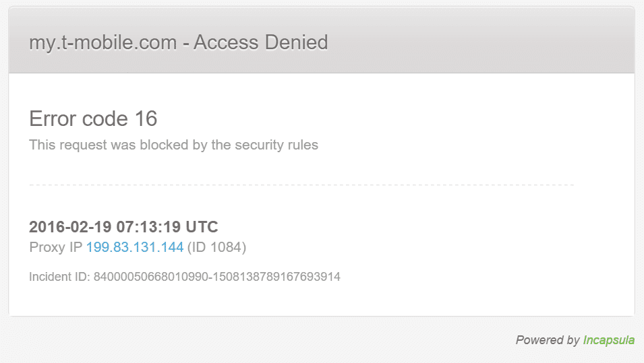This screenshot has height=363, width=644.
Task: Click the 'Powered by' footer text
Action: coord(547,340)
